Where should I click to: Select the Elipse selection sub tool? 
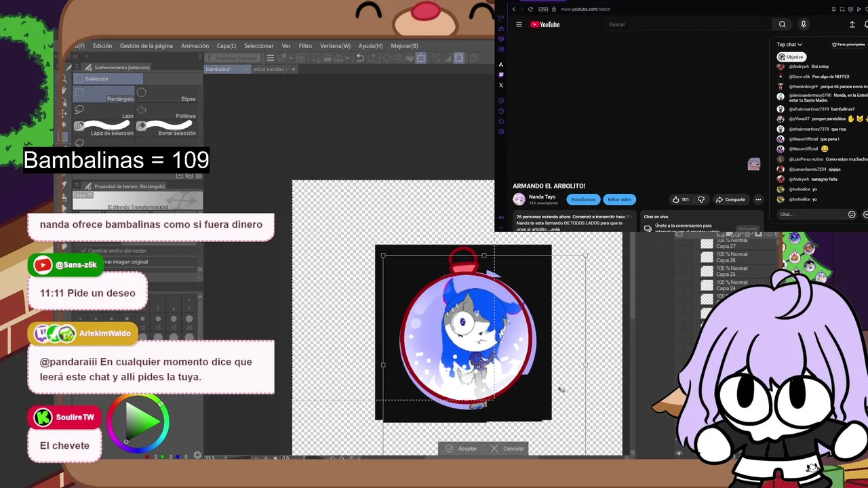[167, 94]
